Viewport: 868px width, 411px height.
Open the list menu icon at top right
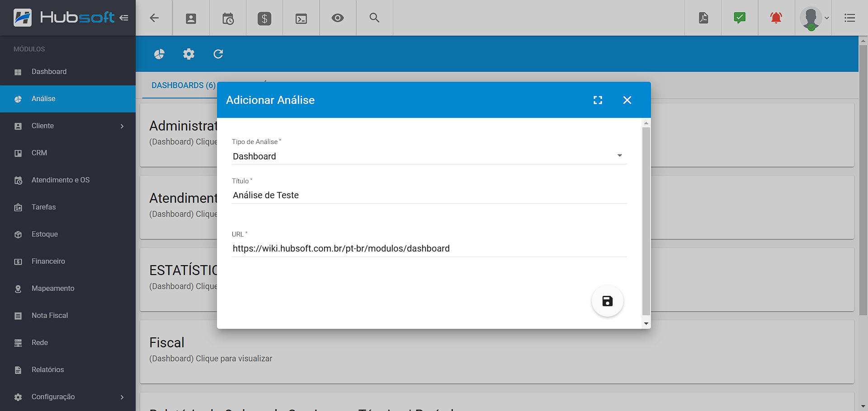849,18
